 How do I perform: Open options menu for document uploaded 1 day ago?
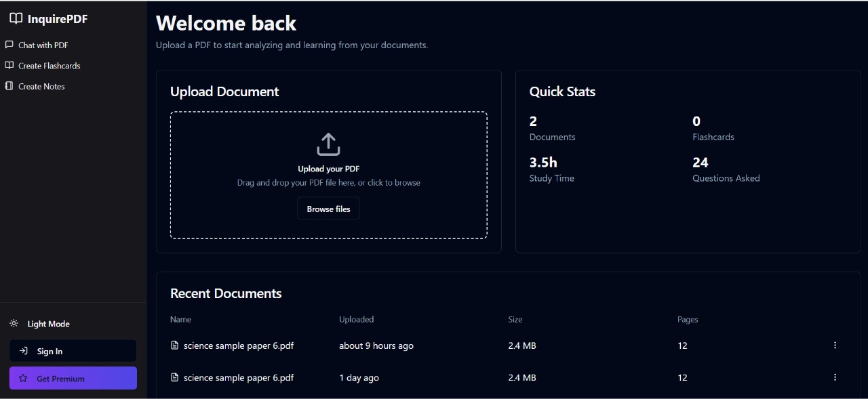(x=835, y=377)
